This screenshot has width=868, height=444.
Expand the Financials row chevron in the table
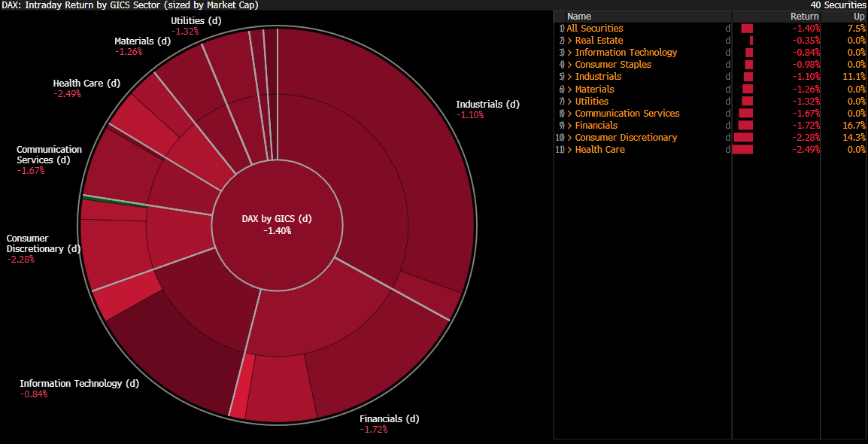click(x=569, y=126)
